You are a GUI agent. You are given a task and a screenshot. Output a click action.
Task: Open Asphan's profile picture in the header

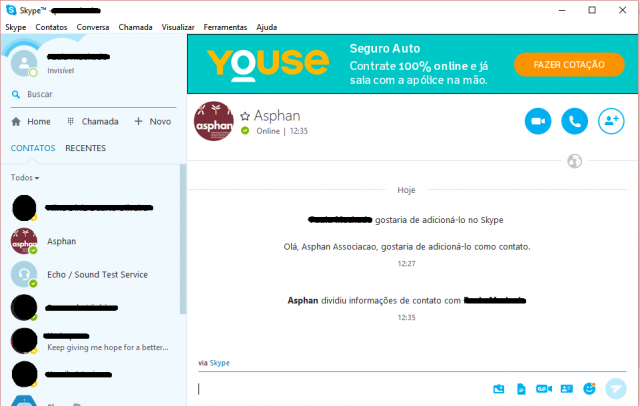coord(213,121)
